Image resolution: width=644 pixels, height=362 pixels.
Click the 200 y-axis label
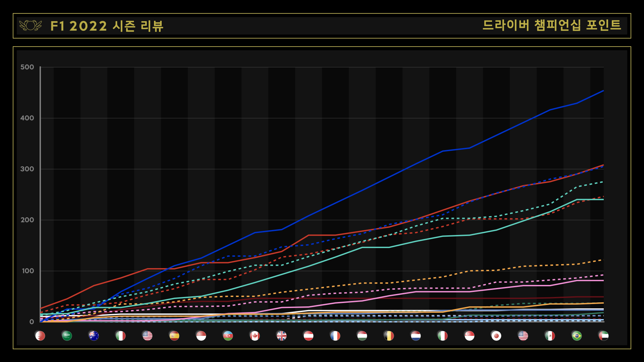[27, 220]
